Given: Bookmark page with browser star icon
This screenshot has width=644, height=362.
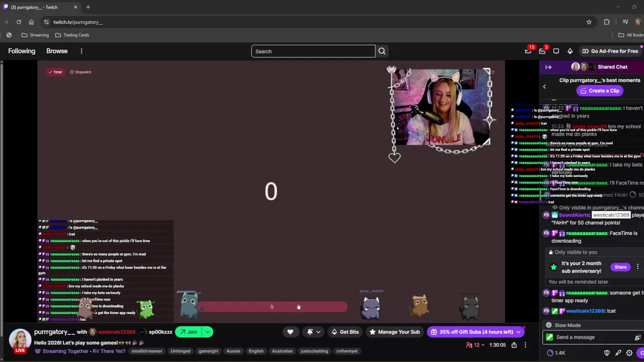Looking at the screenshot, I should click(589, 22).
